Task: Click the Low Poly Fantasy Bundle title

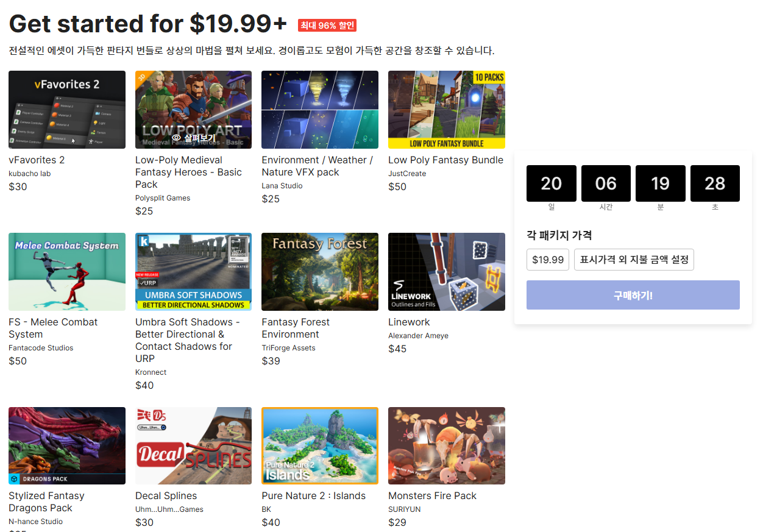Action: click(x=445, y=160)
